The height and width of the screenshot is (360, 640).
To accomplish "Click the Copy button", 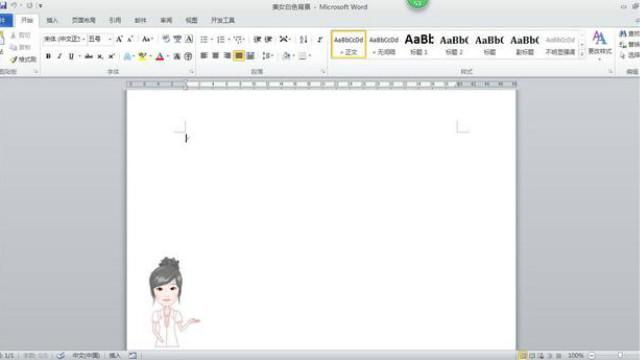I will click(x=20, y=47).
